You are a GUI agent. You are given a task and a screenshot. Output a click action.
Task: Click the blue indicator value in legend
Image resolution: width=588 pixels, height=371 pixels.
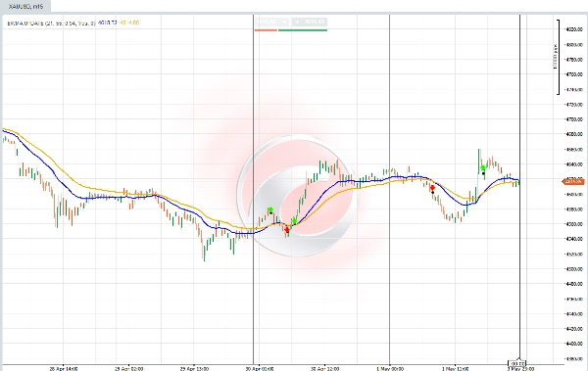tap(108, 23)
